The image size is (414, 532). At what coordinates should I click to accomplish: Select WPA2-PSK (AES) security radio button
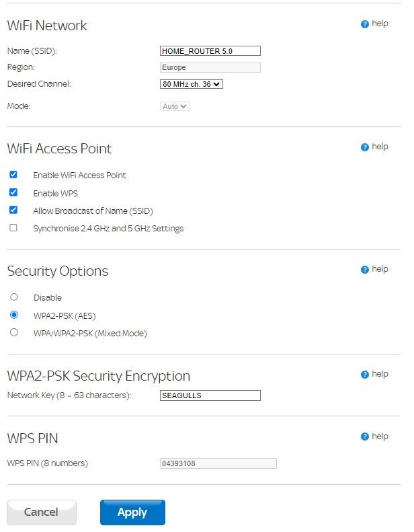click(x=14, y=314)
